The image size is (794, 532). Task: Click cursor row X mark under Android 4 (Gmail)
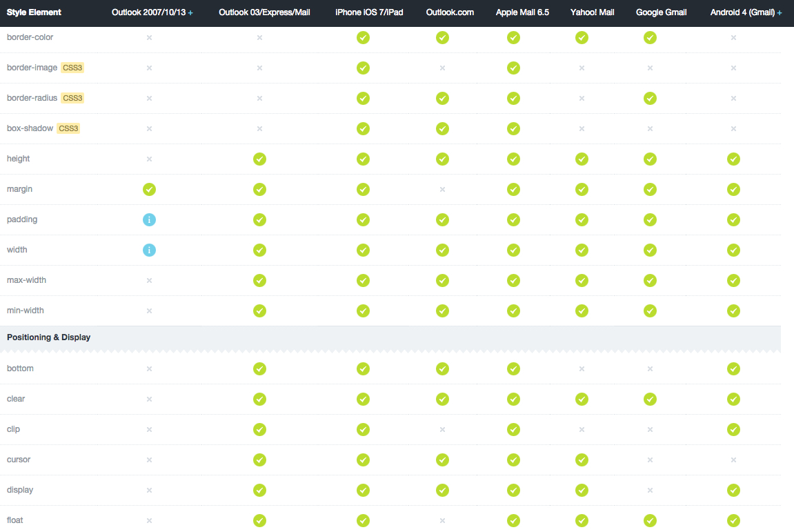pyautogui.click(x=734, y=460)
